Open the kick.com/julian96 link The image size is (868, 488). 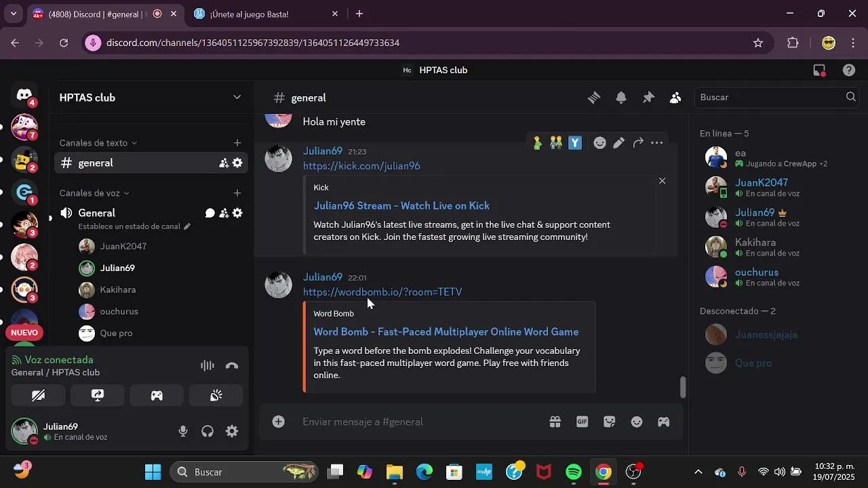(x=361, y=166)
